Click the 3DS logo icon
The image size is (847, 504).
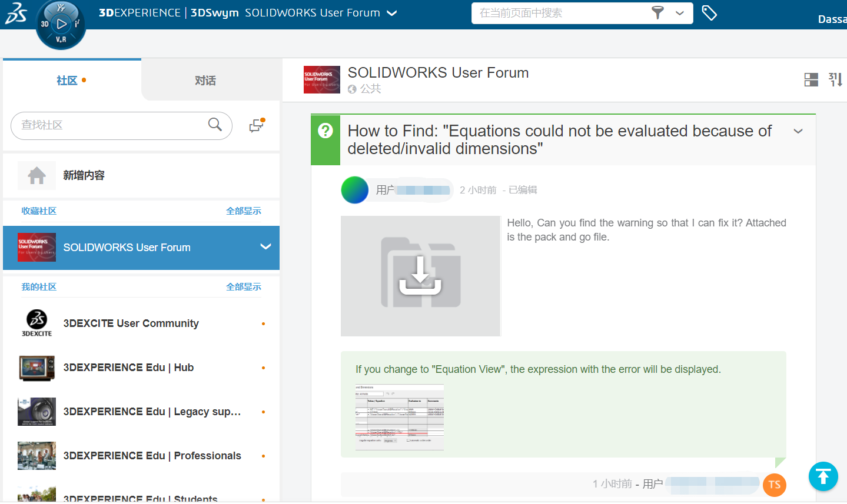16,14
